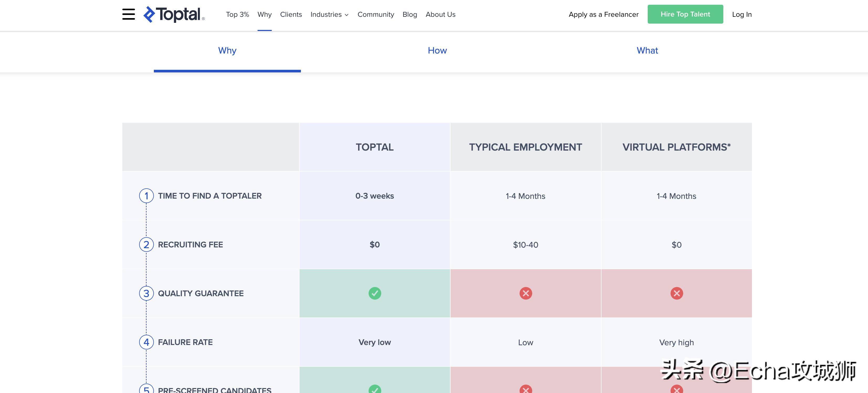Switch to the How tab

click(x=437, y=51)
